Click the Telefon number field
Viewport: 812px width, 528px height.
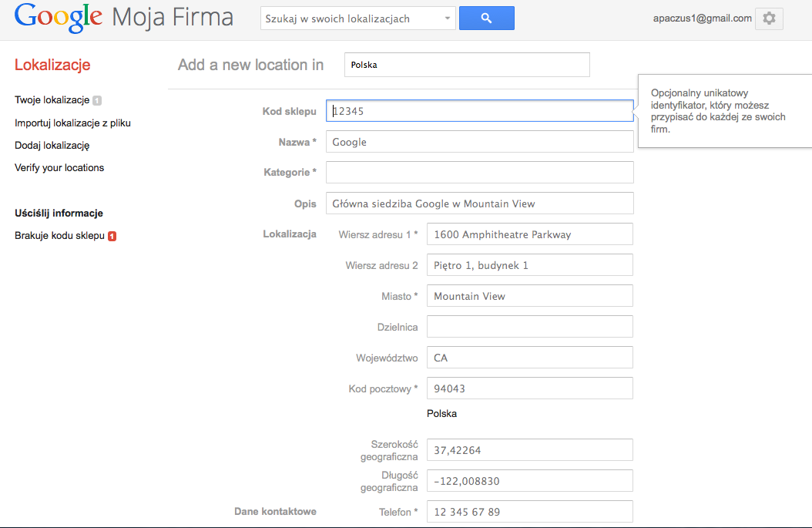tap(529, 512)
